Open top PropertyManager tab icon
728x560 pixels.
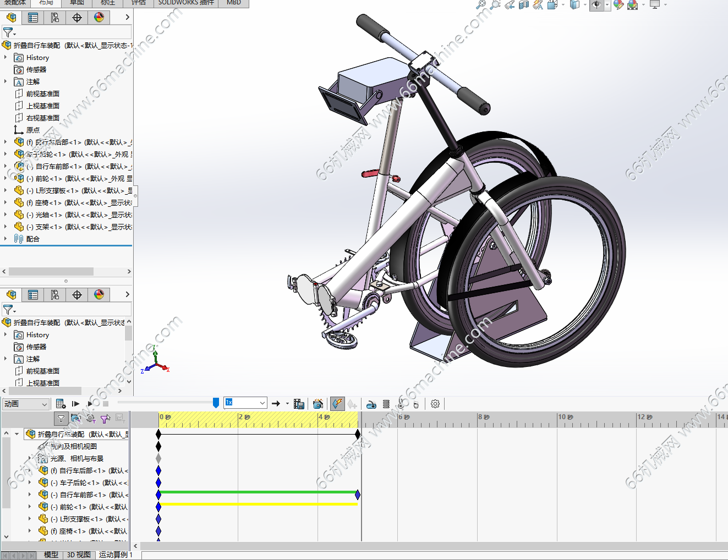pyautogui.click(x=33, y=18)
